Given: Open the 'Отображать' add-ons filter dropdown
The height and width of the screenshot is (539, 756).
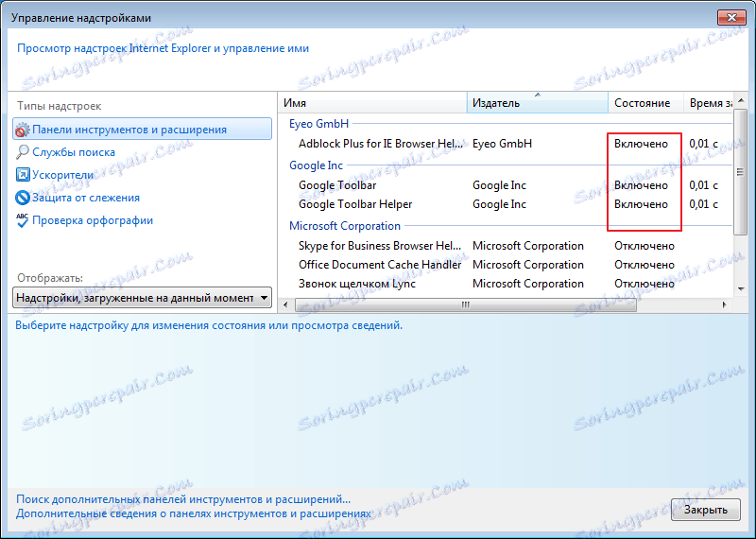Looking at the screenshot, I should [x=143, y=298].
